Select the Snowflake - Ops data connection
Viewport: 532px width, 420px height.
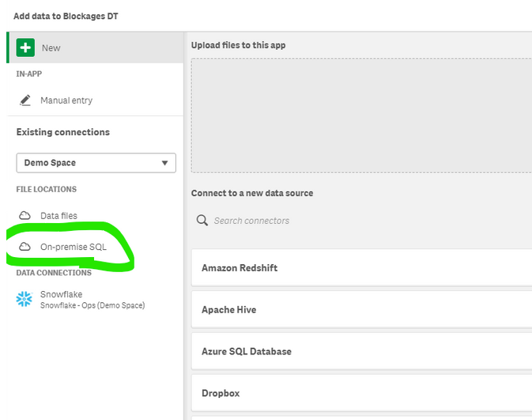pos(92,300)
